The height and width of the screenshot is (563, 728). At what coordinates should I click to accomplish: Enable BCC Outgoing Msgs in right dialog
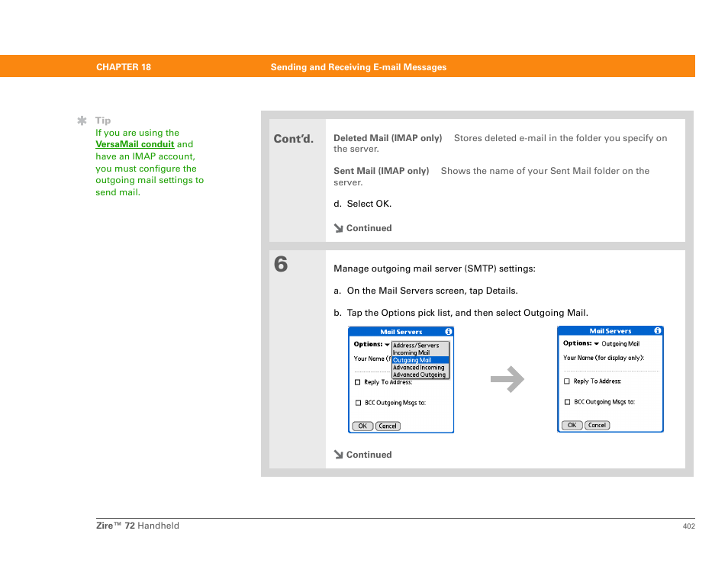pyautogui.click(x=567, y=402)
